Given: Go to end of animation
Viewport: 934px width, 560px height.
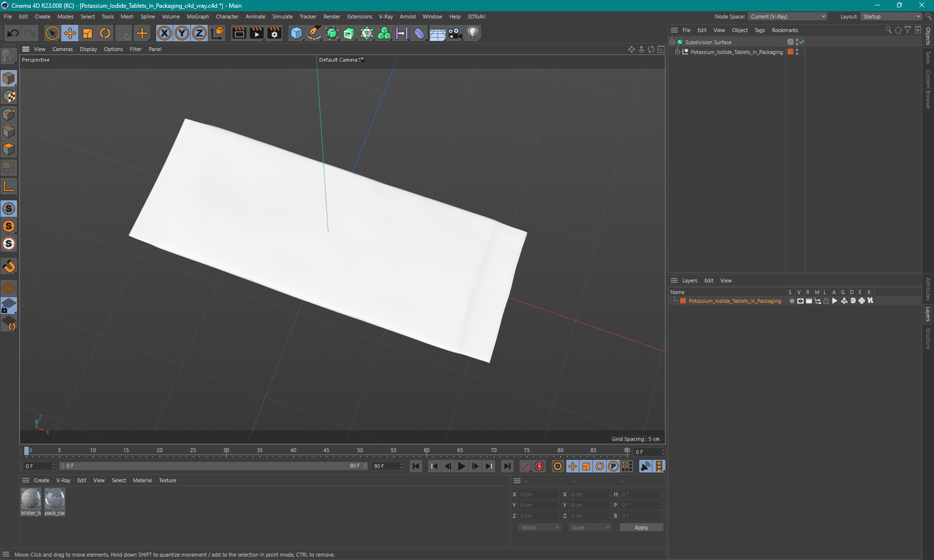Looking at the screenshot, I should 507,466.
